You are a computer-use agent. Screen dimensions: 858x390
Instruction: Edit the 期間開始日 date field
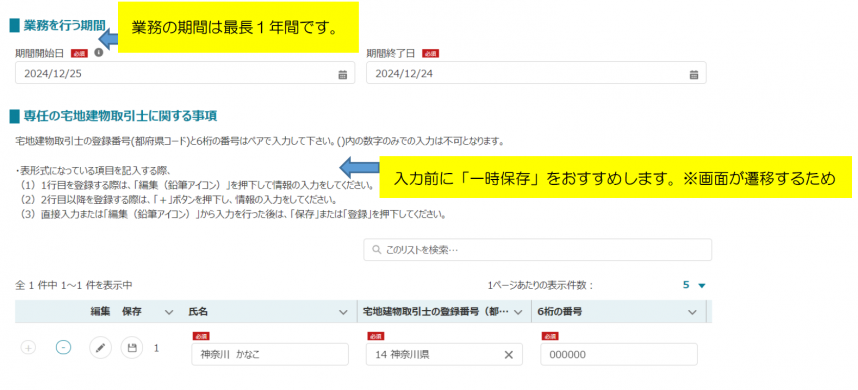click(x=185, y=73)
